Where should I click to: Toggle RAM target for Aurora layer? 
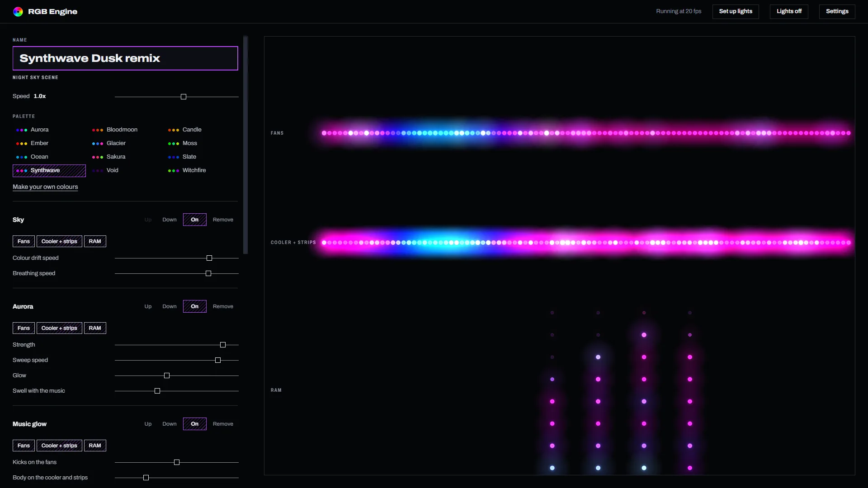[95, 328]
